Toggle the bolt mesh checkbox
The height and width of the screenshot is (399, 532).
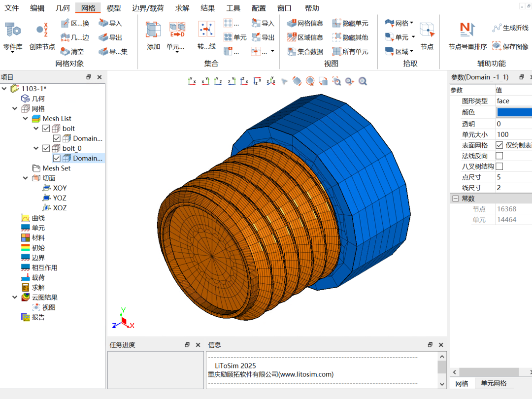tap(46, 129)
